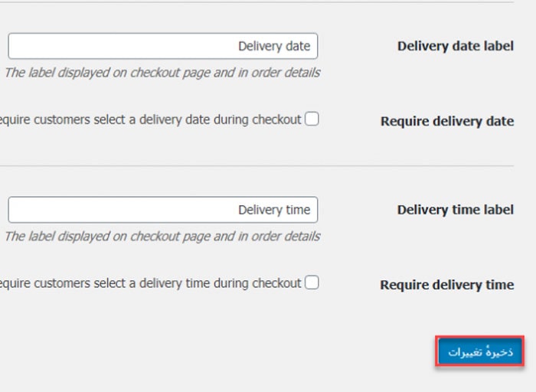Viewport: 536px width, 392px height.
Task: Enable the Require delivery date checkbox
Action: tap(312, 119)
